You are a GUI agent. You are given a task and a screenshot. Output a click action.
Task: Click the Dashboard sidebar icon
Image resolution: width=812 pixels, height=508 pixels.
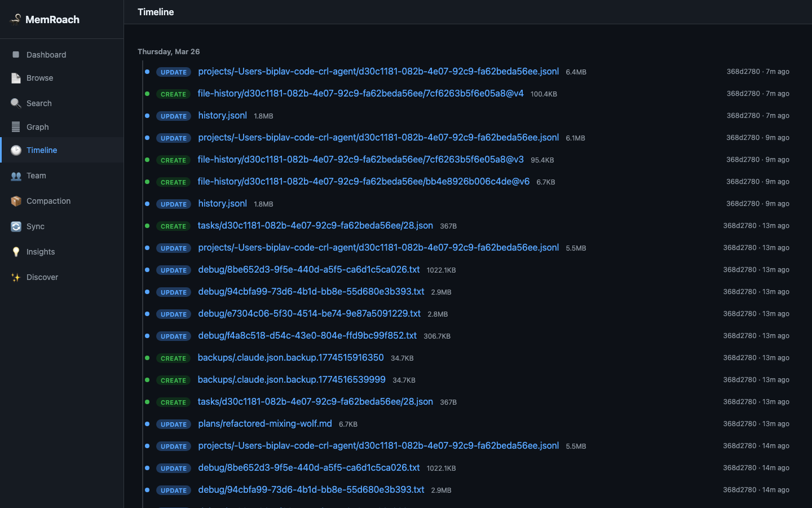(16, 55)
